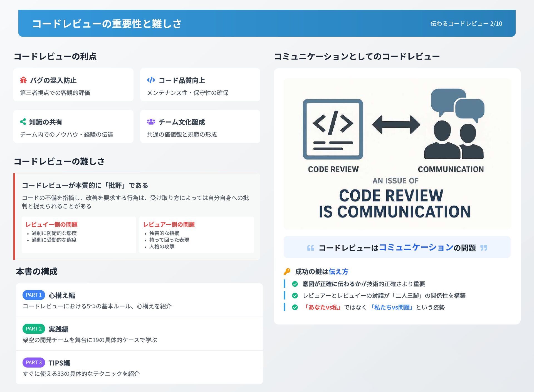The height and width of the screenshot is (392, 534).
Task: Click the blue コミュニケーション highlighted text
Action: [416, 247]
